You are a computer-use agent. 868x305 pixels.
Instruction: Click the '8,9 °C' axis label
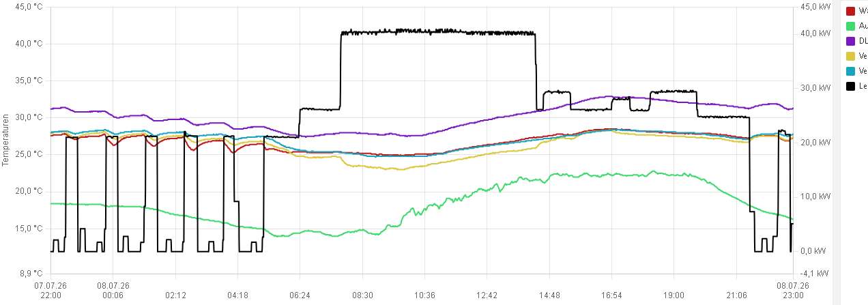pos(31,273)
